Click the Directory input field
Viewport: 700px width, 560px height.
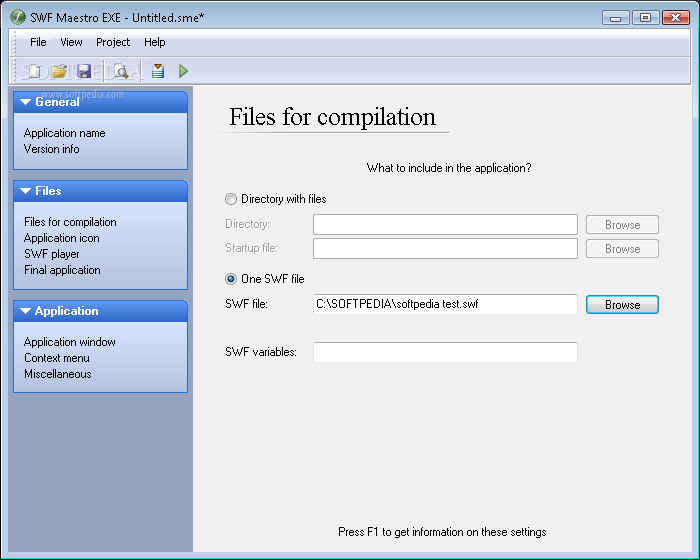click(x=445, y=224)
